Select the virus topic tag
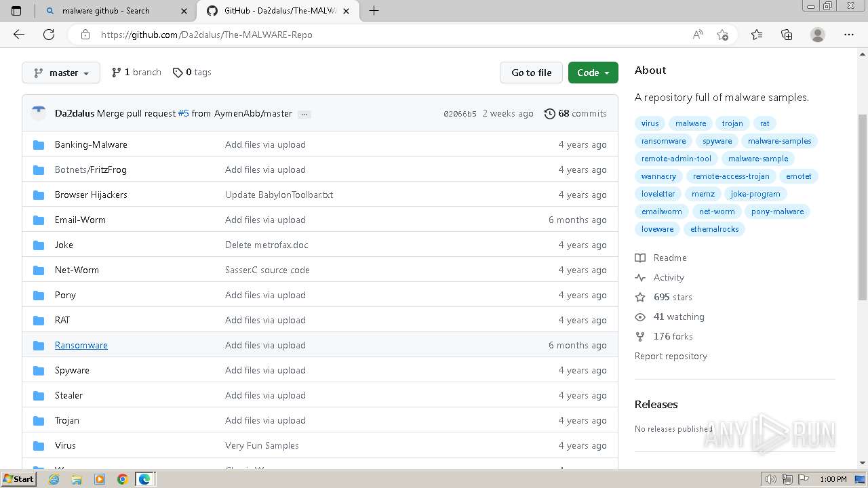This screenshot has height=488, width=868. [x=650, y=123]
